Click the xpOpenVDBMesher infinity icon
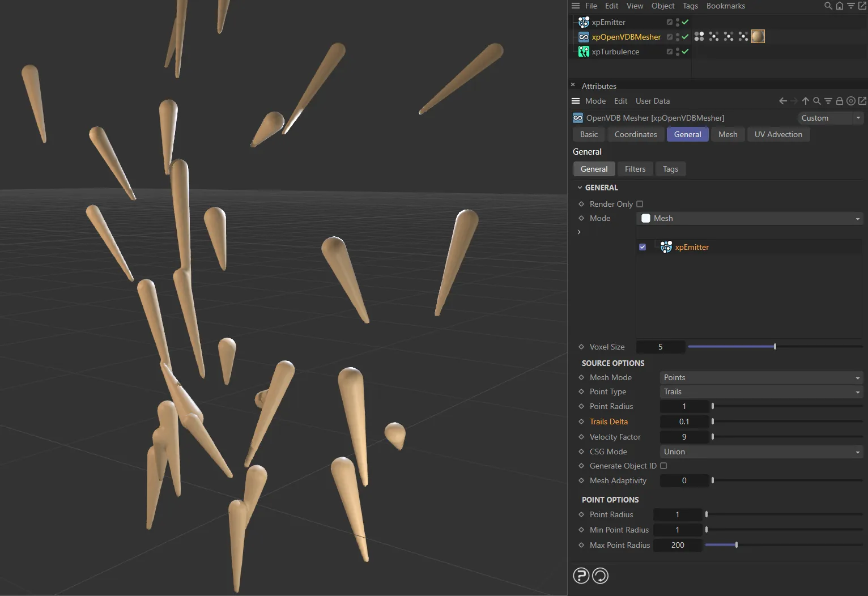This screenshot has height=596, width=868. pyautogui.click(x=584, y=37)
